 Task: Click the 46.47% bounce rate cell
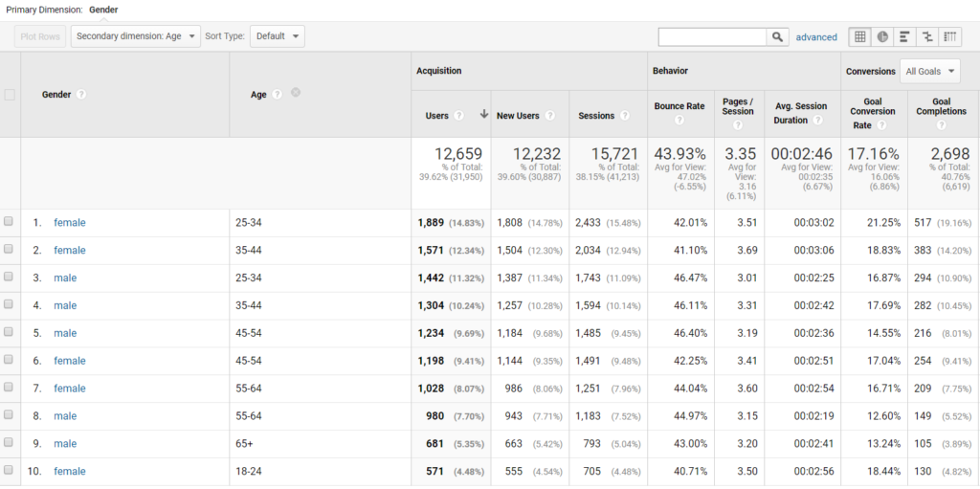(x=691, y=278)
